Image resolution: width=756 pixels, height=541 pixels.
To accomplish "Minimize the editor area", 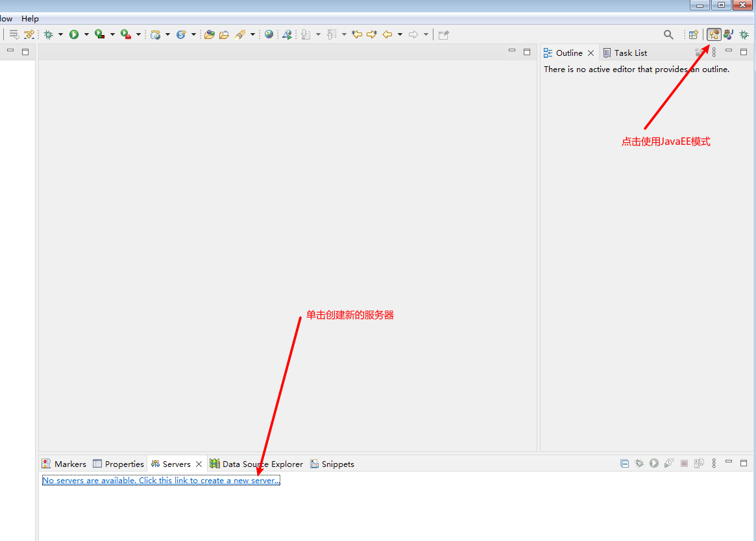I will click(512, 51).
